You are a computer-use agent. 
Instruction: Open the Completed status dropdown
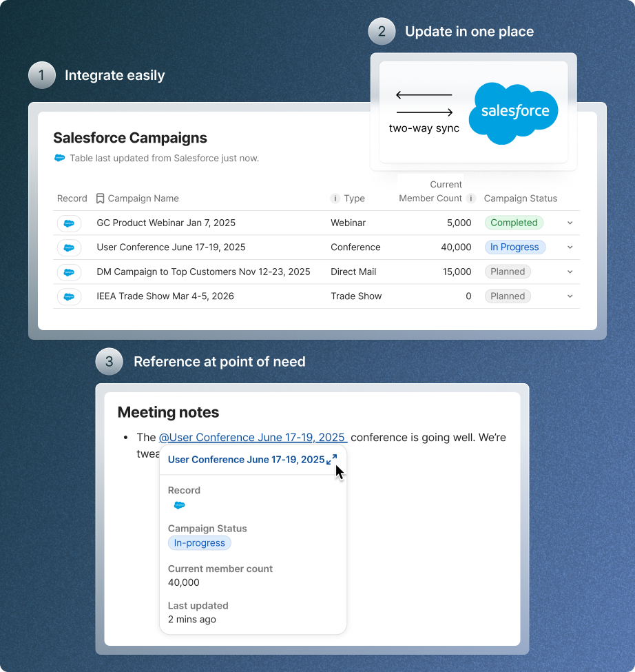[x=514, y=223]
